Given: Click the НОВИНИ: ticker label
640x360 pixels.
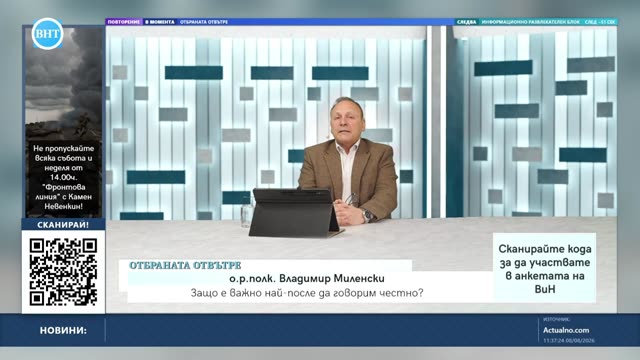Looking at the screenshot, I should (x=63, y=331).
